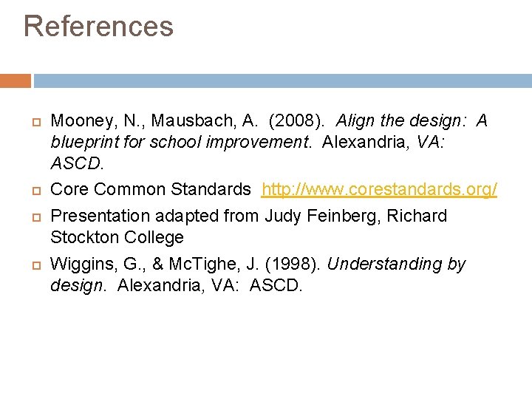This screenshot has width=532, height=399.
Task: Click the orange accent block under the title
Action: [16, 81]
